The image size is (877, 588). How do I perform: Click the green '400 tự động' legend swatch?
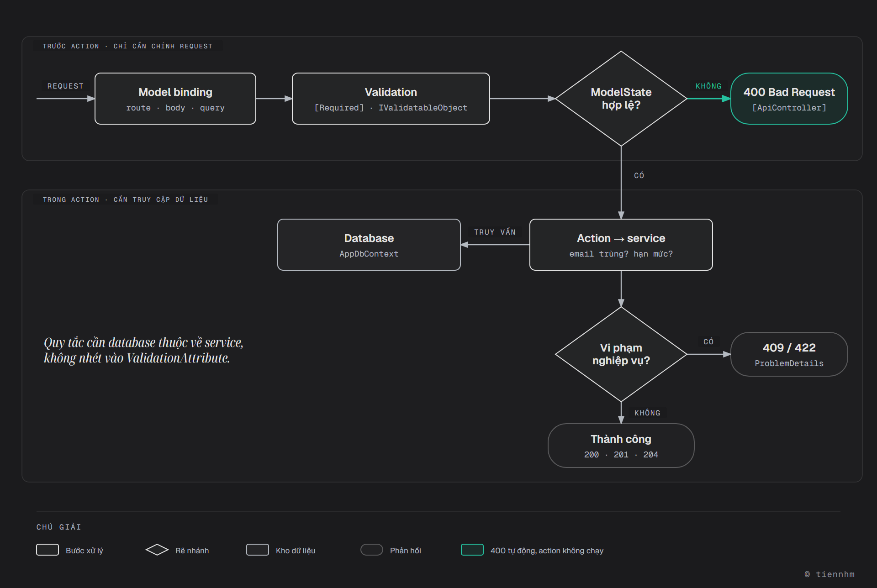point(472,550)
